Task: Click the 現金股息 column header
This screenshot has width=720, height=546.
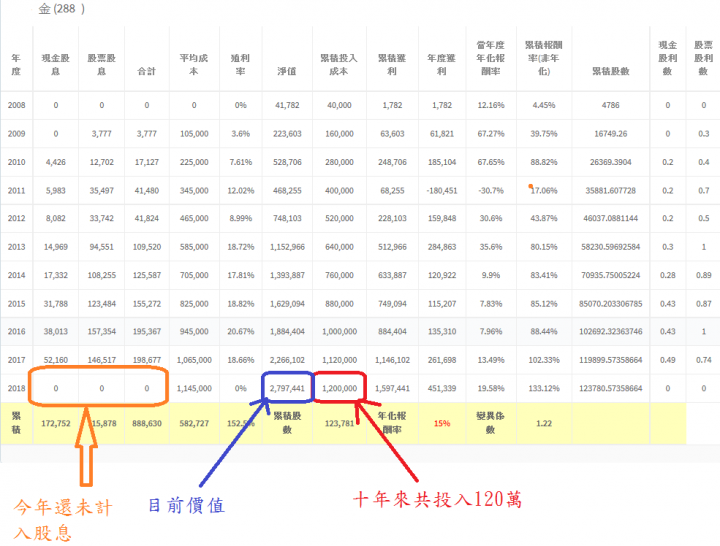Action: point(56,65)
